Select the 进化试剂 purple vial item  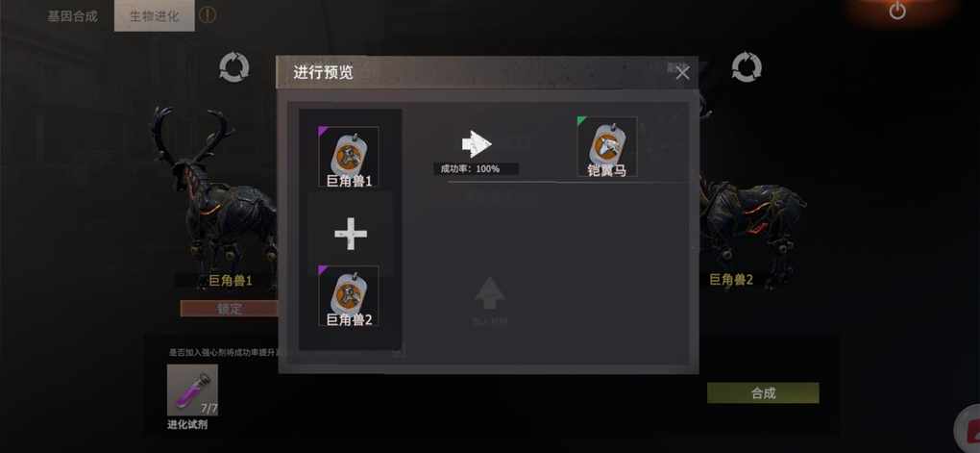coord(192,390)
